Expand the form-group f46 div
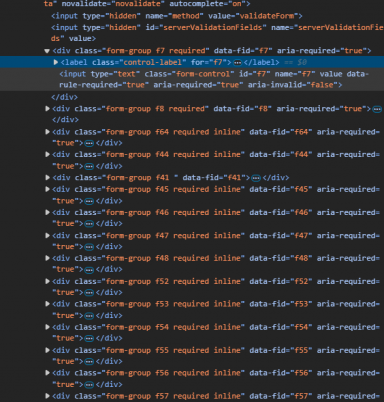384x402 pixels. (x=47, y=212)
